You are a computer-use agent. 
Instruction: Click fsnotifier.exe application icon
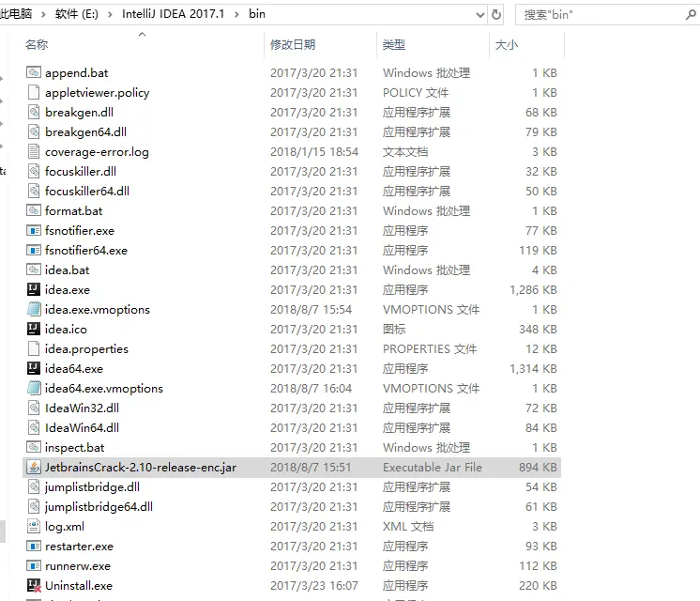[x=34, y=230]
